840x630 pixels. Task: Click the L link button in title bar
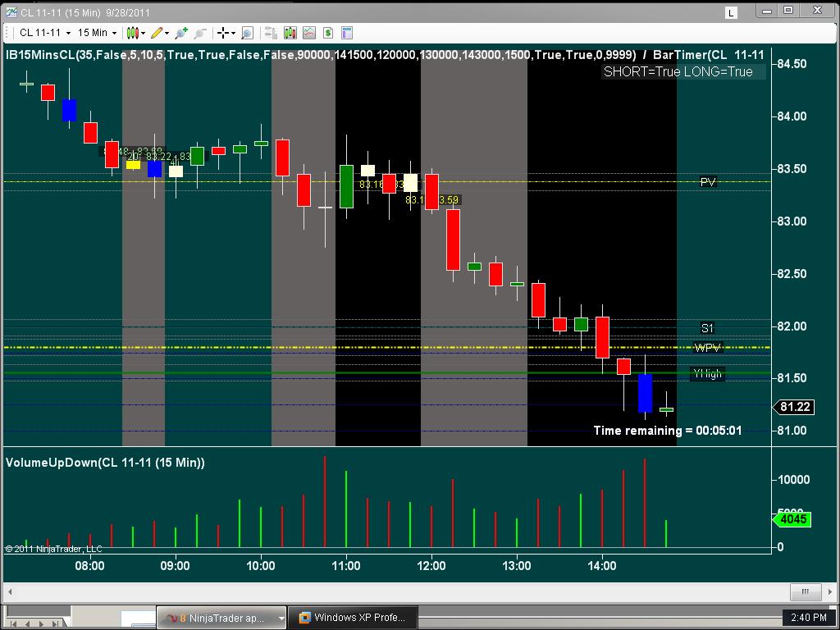731,12
